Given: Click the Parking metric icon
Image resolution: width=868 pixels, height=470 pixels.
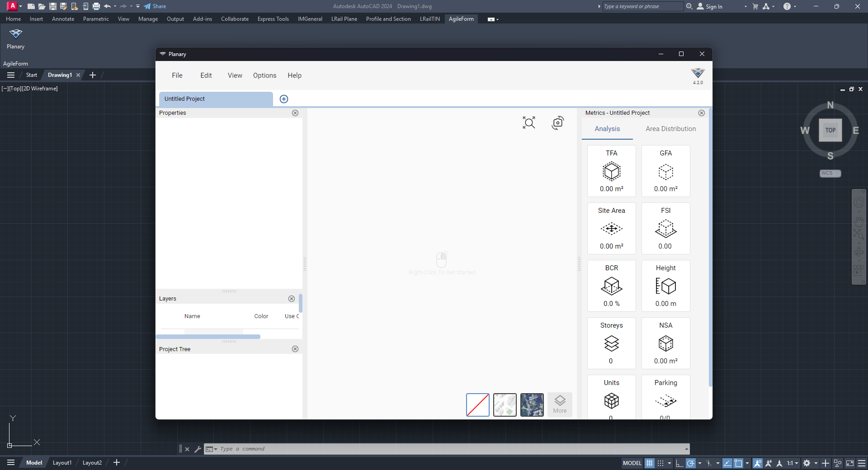Looking at the screenshot, I should [x=666, y=401].
